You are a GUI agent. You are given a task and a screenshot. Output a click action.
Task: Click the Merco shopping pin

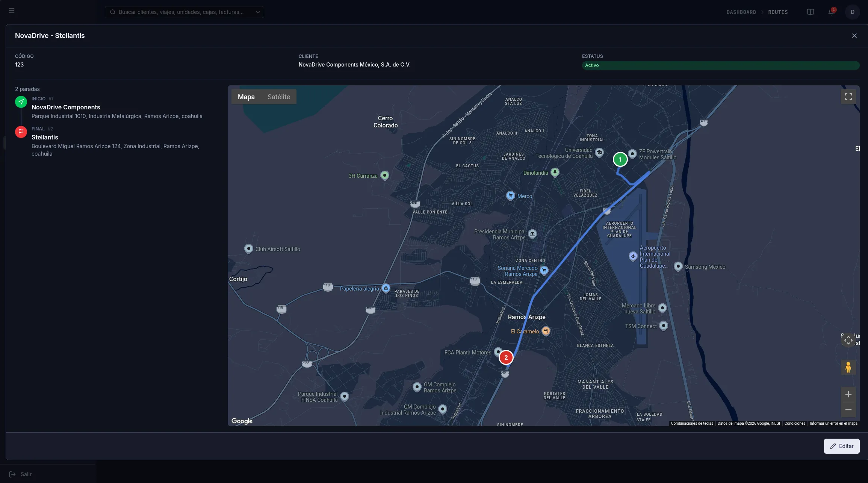pyautogui.click(x=510, y=196)
